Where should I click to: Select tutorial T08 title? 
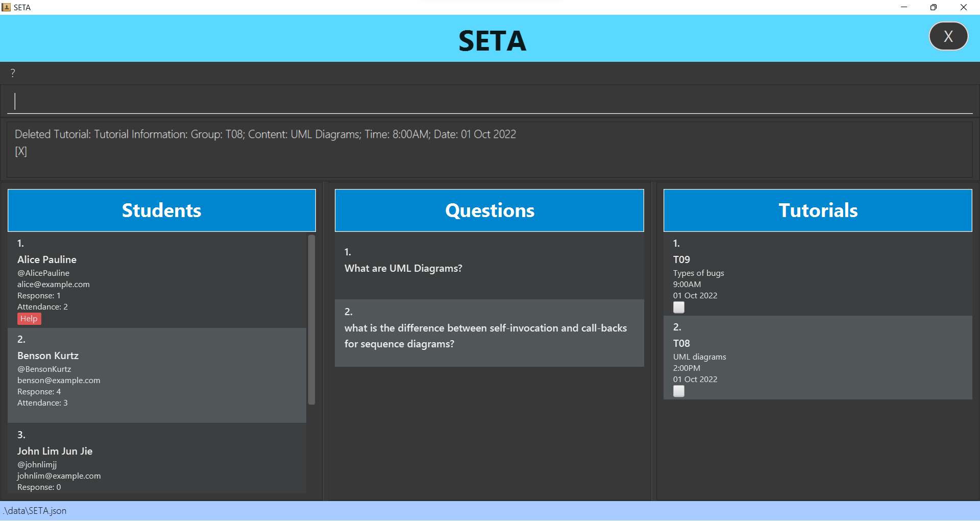[681, 343]
